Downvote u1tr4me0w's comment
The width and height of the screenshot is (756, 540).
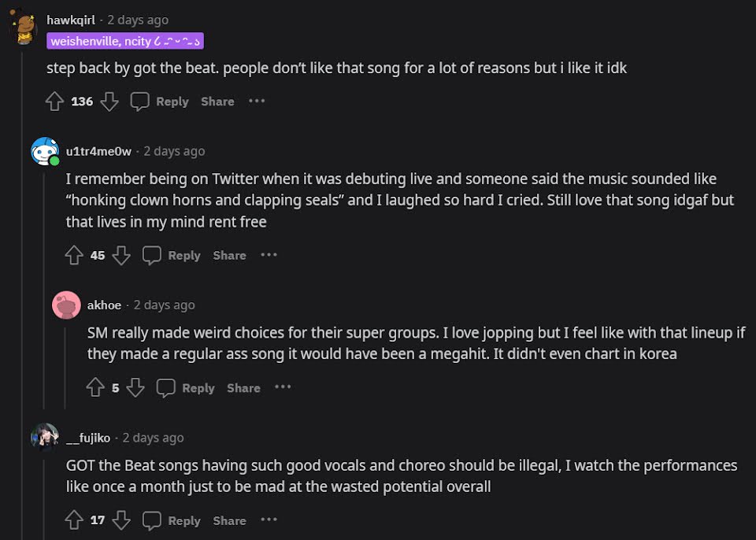coord(121,256)
